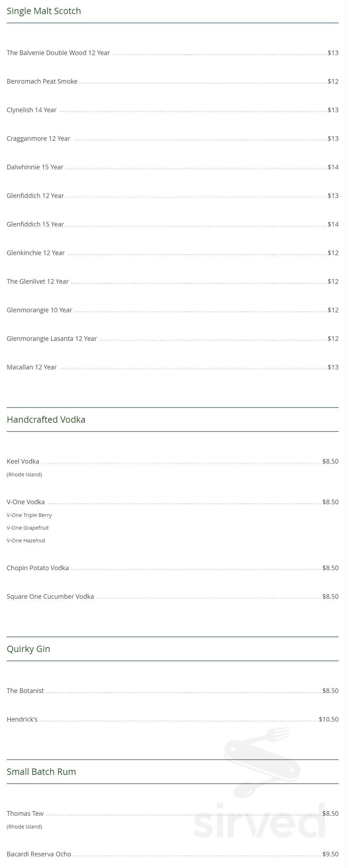346x868 pixels.
Task: Select The Botanist gin
Action: tap(25, 691)
